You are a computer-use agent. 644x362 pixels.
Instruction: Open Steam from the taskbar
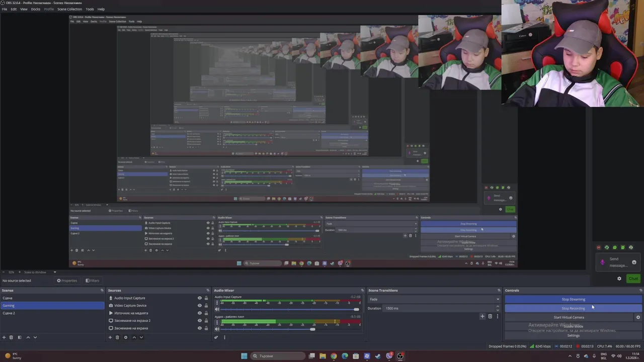tap(378, 356)
